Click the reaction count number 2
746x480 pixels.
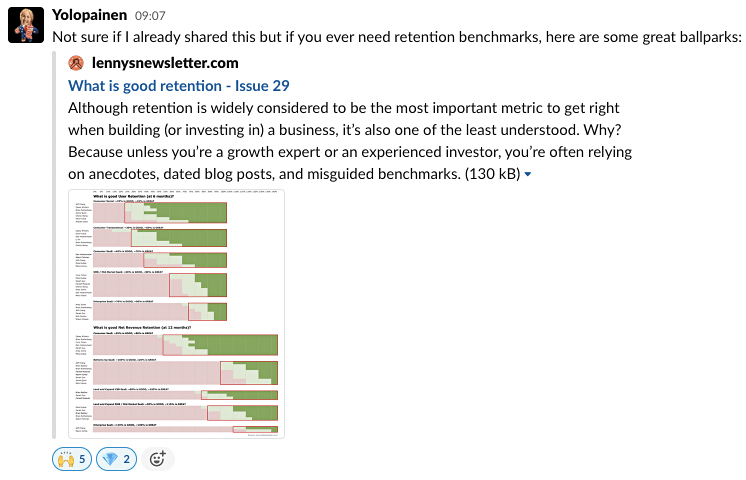click(127, 459)
